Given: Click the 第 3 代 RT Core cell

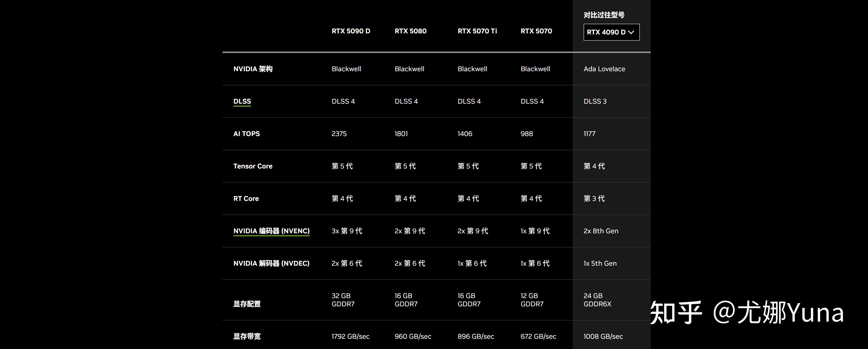Looking at the screenshot, I should coord(594,198).
